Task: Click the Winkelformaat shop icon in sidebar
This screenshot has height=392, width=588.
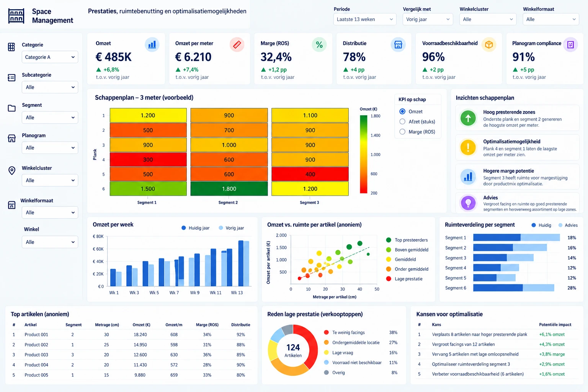Action: coord(12,205)
